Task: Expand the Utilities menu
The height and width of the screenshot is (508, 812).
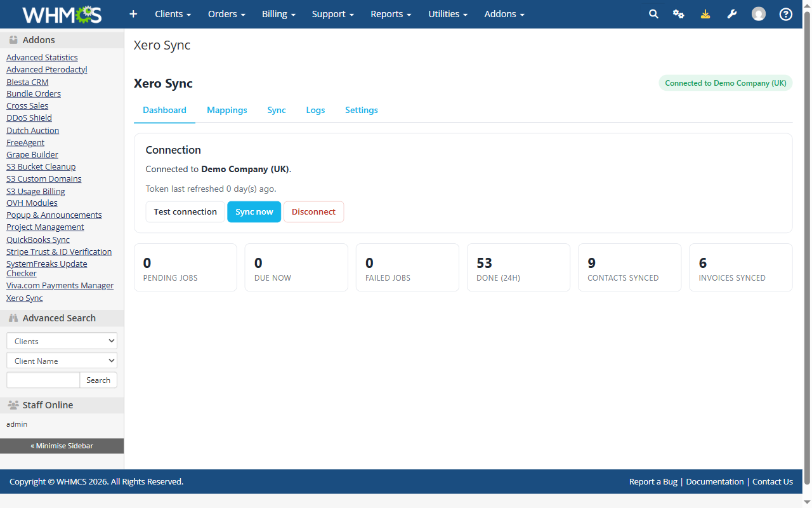Action: point(448,14)
